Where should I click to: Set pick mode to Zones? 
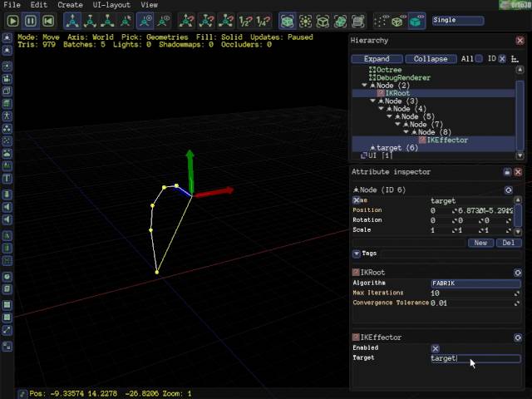(323, 21)
